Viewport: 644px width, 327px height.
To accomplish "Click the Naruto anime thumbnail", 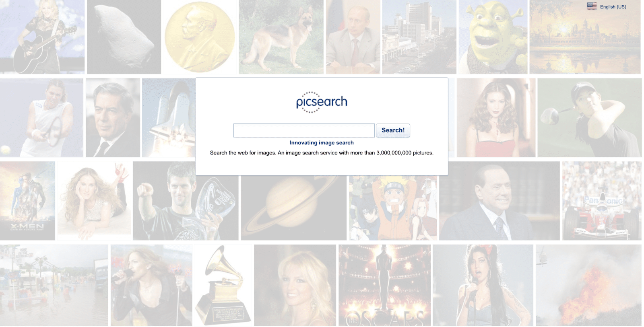I will point(393,208).
